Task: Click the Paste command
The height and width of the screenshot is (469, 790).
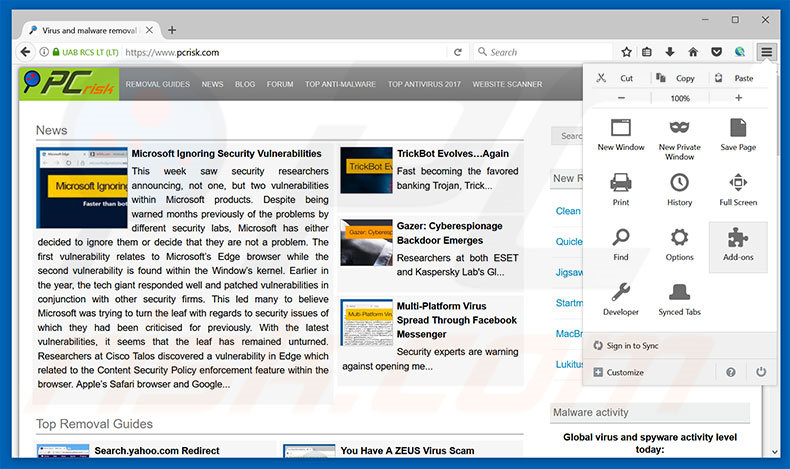Action: click(x=737, y=78)
